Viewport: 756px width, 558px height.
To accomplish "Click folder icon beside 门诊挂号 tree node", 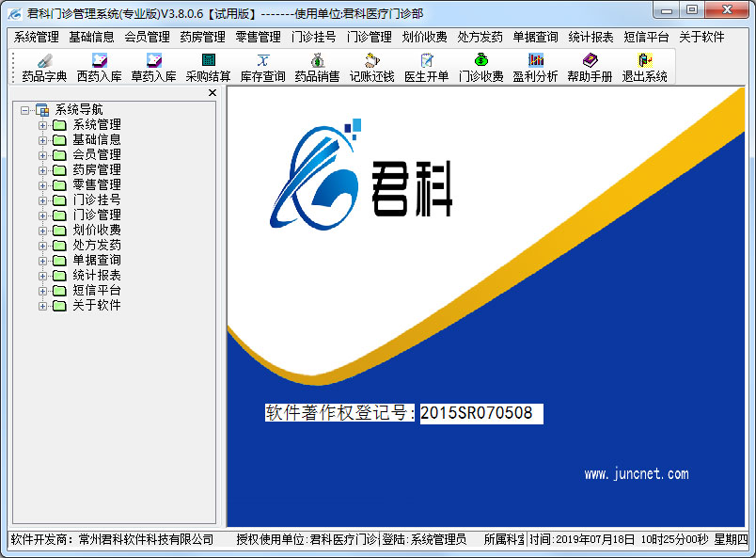I will click(59, 200).
